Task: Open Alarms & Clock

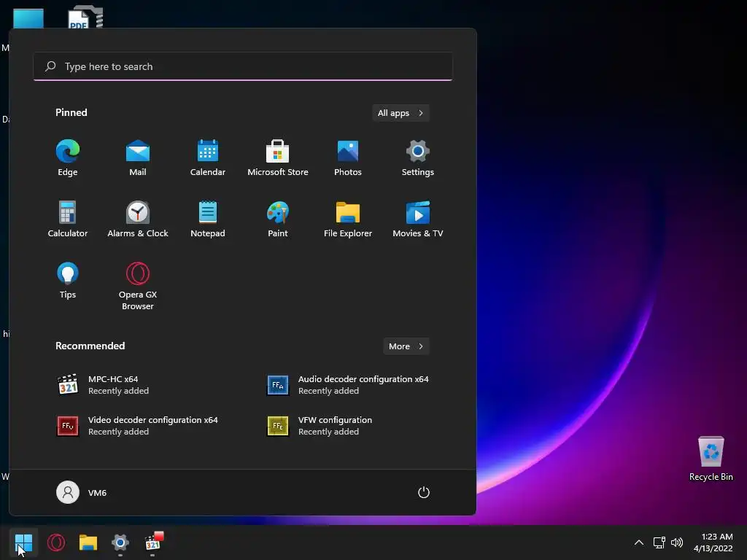Action: pyautogui.click(x=138, y=219)
